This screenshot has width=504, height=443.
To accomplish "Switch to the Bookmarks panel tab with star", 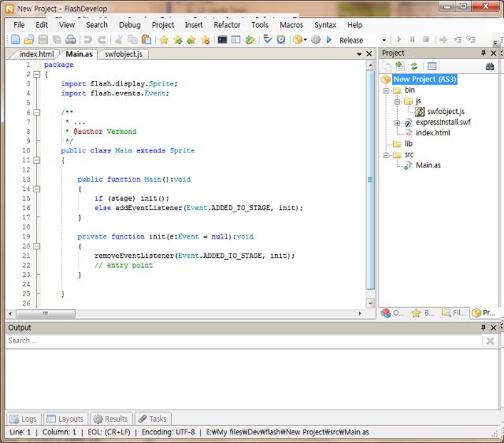I will (x=423, y=312).
